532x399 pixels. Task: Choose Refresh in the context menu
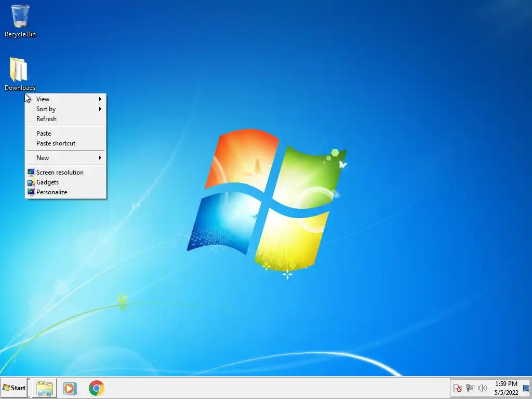(x=65, y=119)
